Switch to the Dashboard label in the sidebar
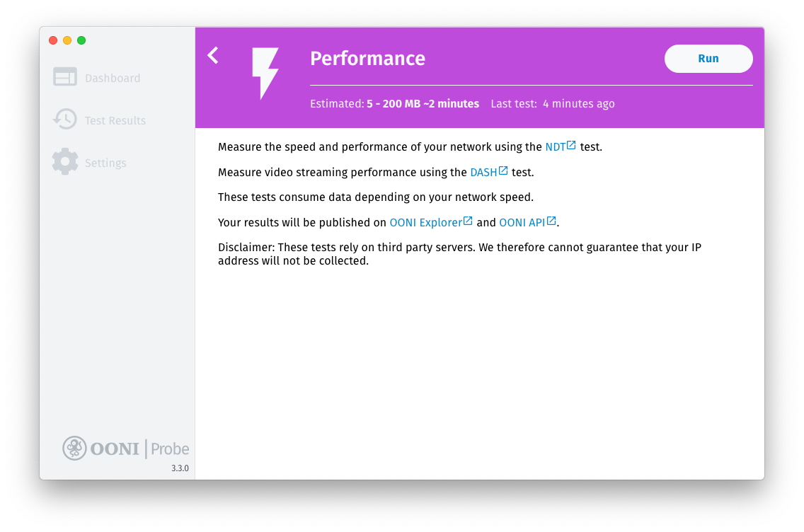This screenshot has height=532, width=804. pyautogui.click(x=113, y=78)
